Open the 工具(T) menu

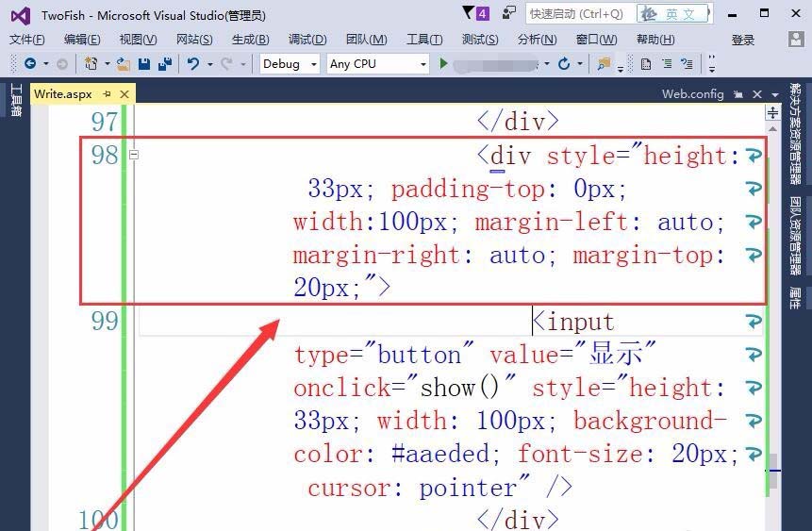tap(424, 40)
